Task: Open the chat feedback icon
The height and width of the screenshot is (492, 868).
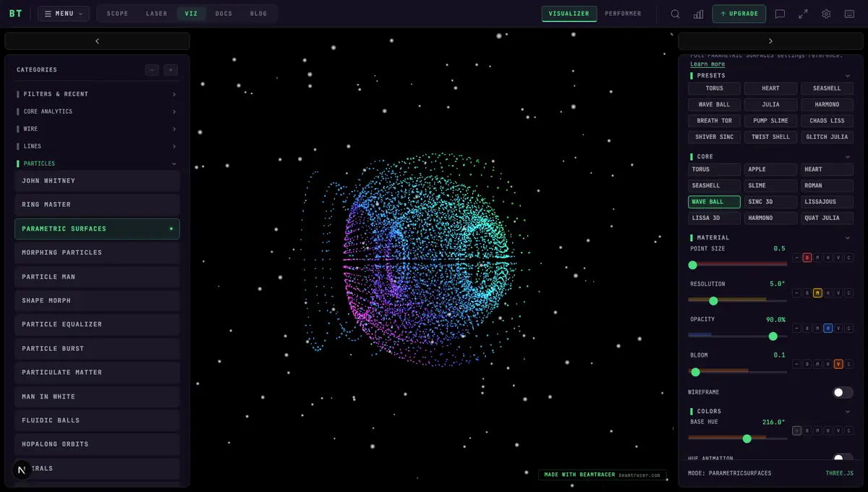Action: [x=780, y=14]
